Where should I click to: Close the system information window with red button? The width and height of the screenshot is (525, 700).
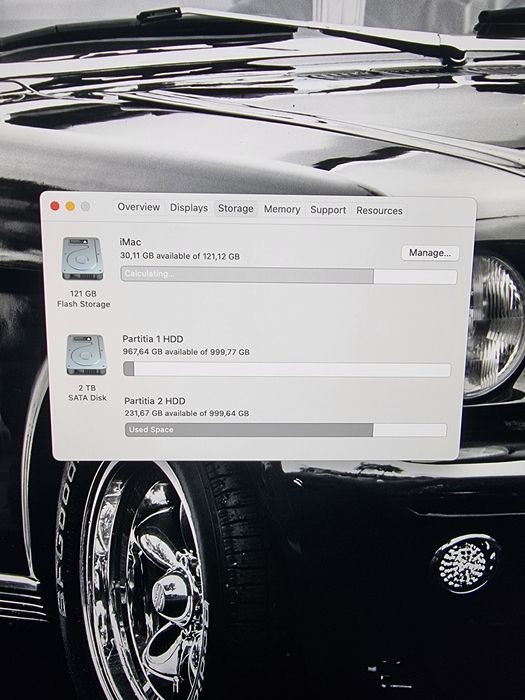click(x=55, y=206)
